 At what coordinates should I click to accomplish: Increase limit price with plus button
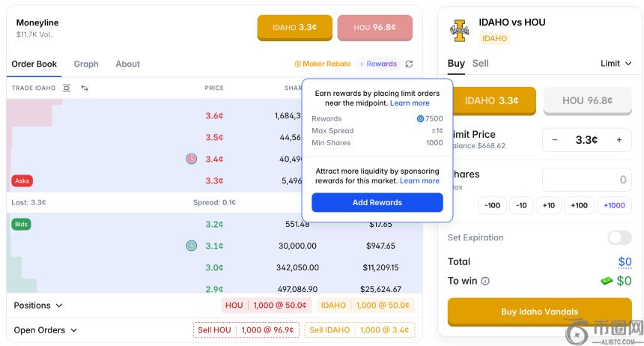pos(619,140)
